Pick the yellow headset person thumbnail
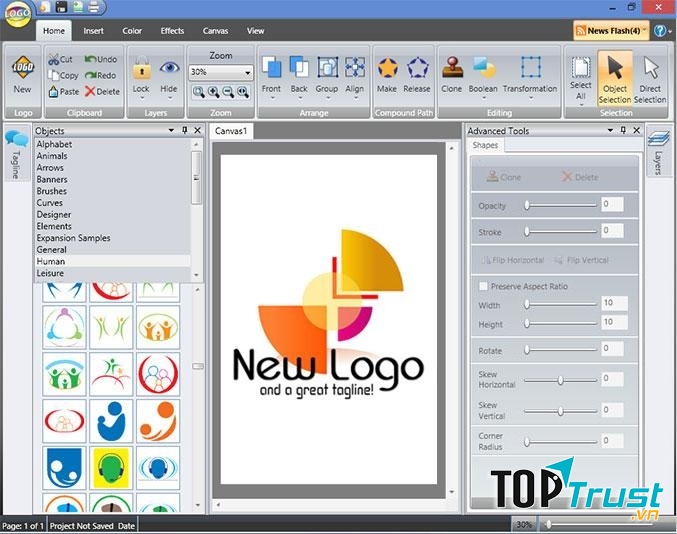Viewport: 677px width, 534px height. tap(111, 468)
